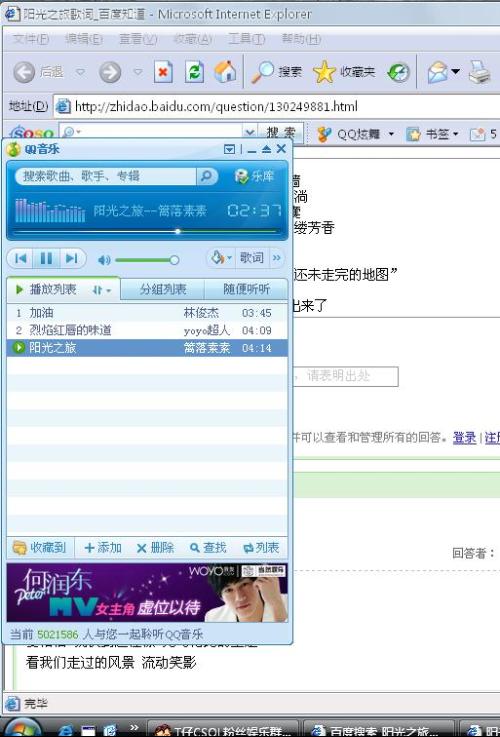The height and width of the screenshot is (737, 500).
Task: Click the 添加 add song button
Action: point(103,548)
